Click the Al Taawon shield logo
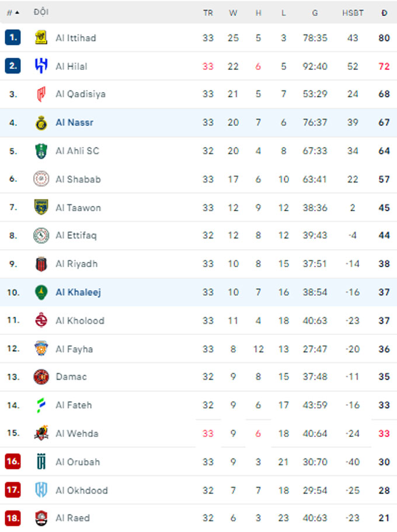Image resolution: width=397 pixels, height=532 pixels. tap(41, 207)
